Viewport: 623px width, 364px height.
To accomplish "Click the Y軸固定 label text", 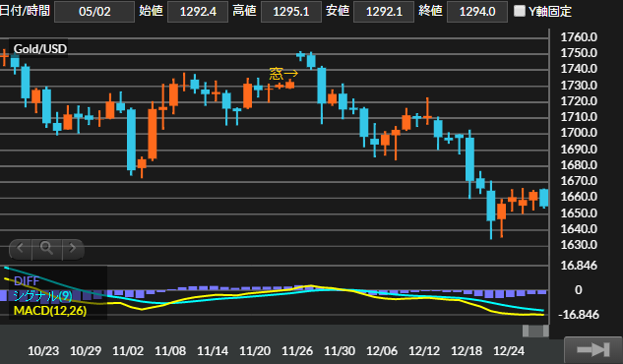I will 550,12.
